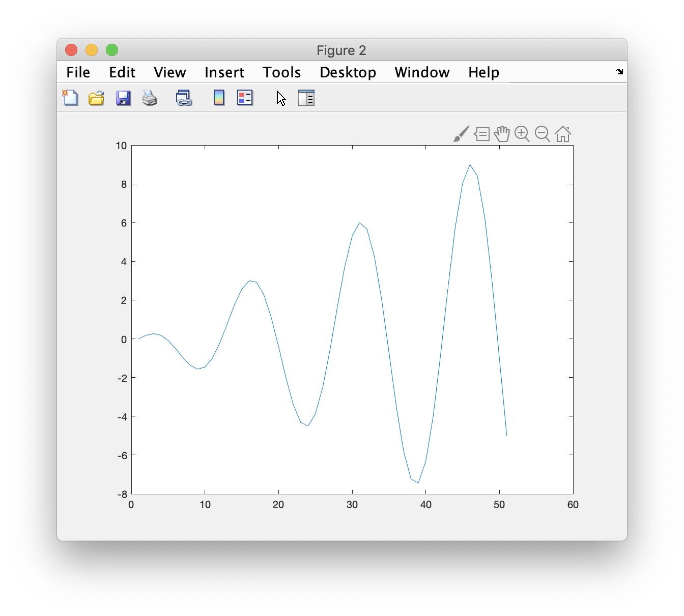The width and height of the screenshot is (684, 616).
Task: Save the figure with the floppy icon
Action: 123,98
